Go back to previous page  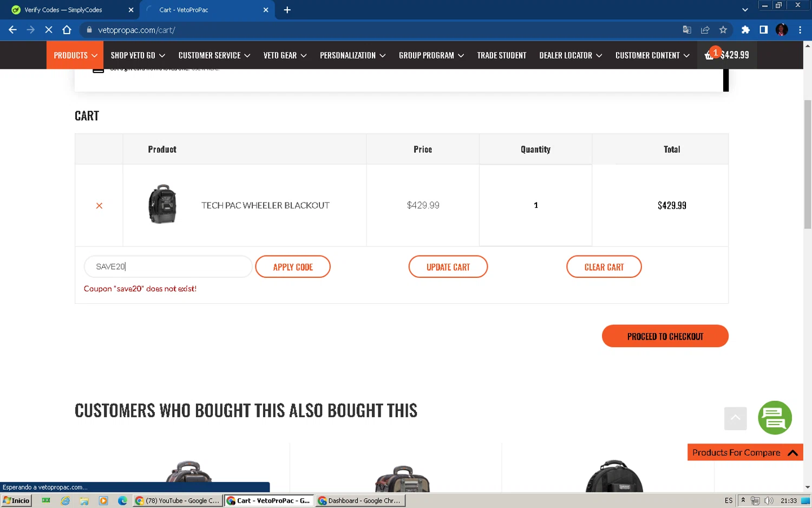click(x=12, y=30)
